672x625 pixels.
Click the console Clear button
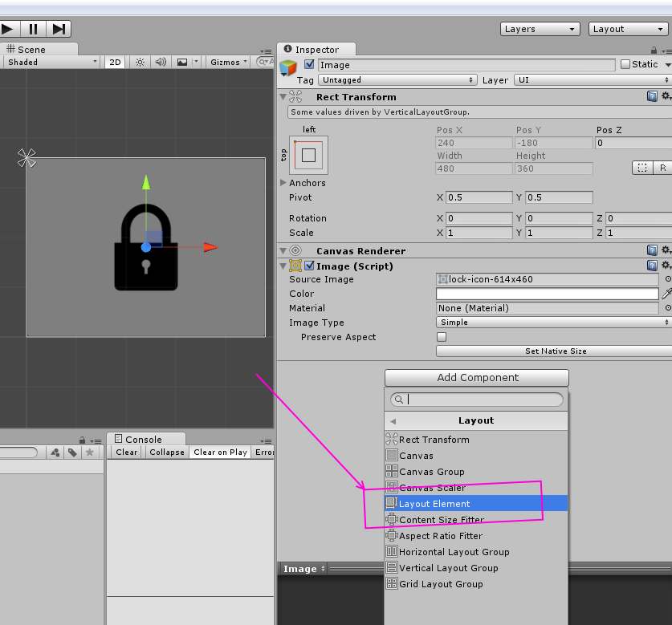click(126, 453)
